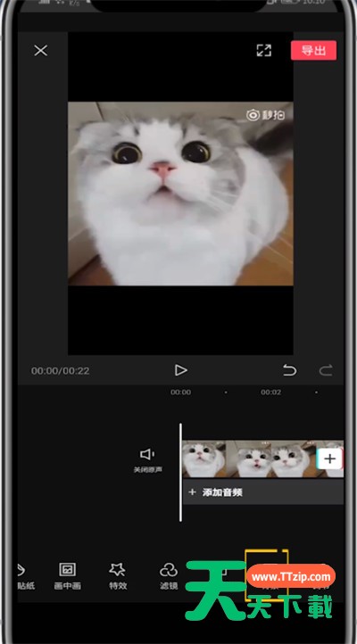Play the video preview
The image size is (357, 644).
(180, 370)
